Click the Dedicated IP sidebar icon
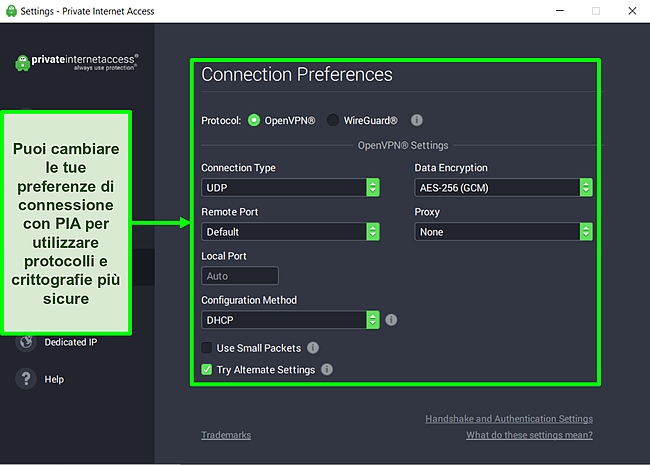 [x=26, y=342]
